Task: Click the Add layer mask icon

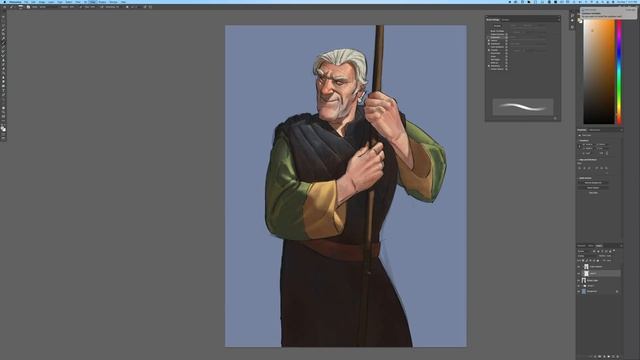Action: tap(600, 356)
